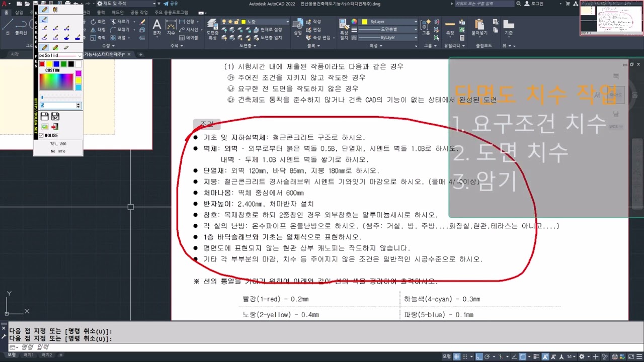The height and width of the screenshot is (362, 644).
Task: Expand the 도면층 panel
Action: coord(247,46)
